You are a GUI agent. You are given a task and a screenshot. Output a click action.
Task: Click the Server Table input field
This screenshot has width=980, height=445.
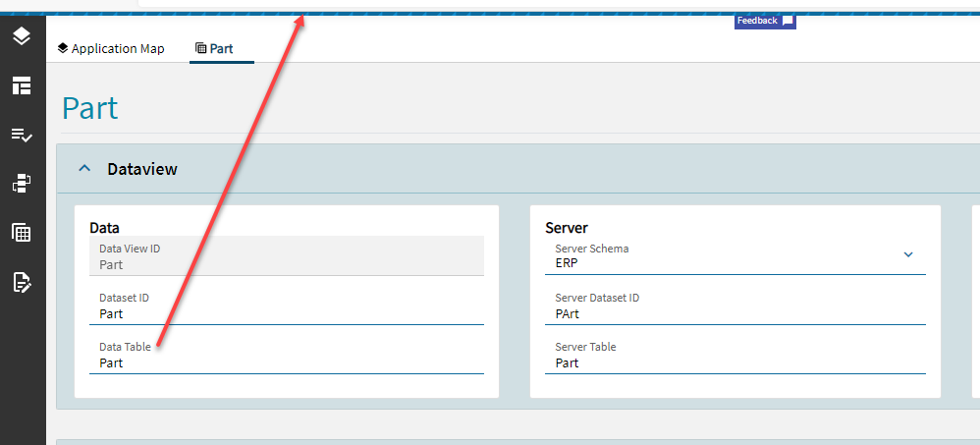click(x=735, y=355)
